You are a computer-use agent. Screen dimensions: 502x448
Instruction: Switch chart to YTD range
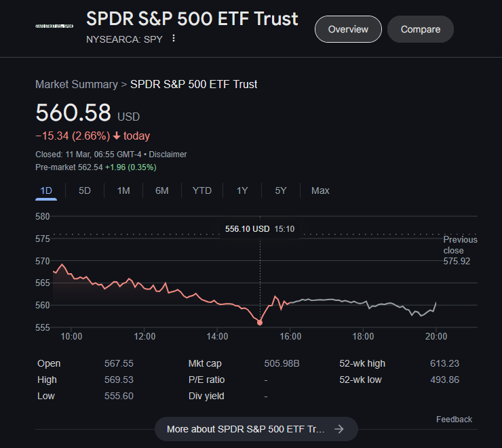(202, 190)
